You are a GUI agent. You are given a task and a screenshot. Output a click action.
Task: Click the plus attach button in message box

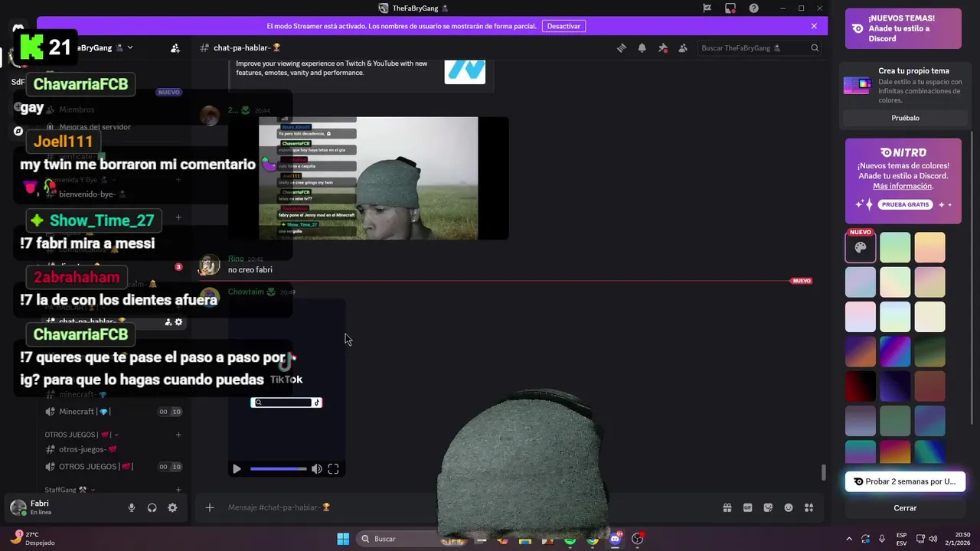[209, 507]
